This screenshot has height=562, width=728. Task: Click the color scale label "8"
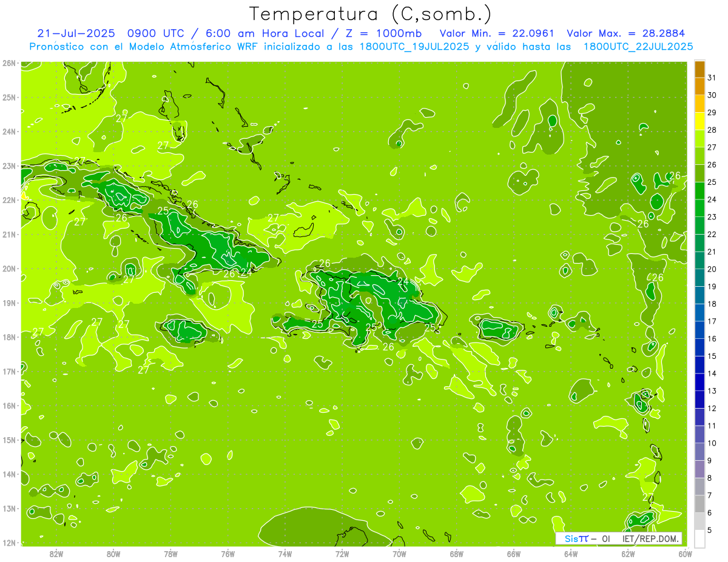tap(710, 478)
